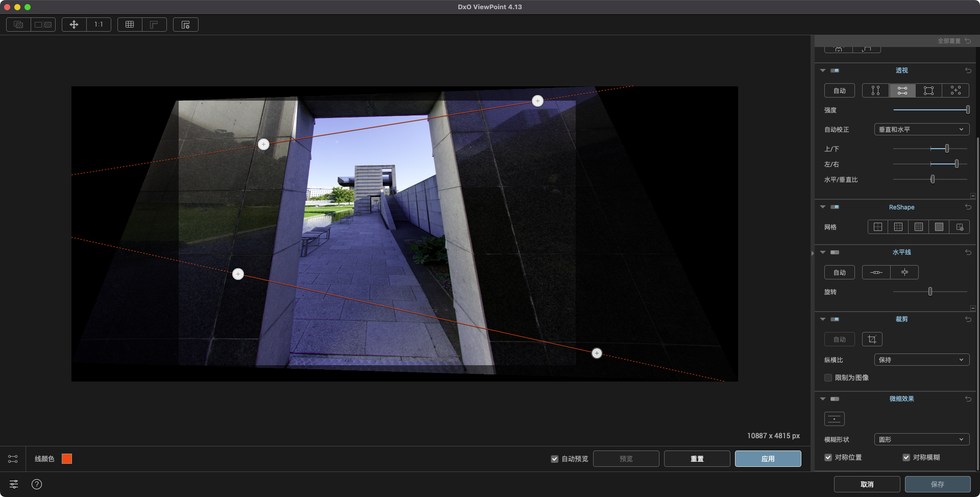Screen dimensions: 980x497
Task: Select the rectangle perspective correction tool
Action: [928, 90]
